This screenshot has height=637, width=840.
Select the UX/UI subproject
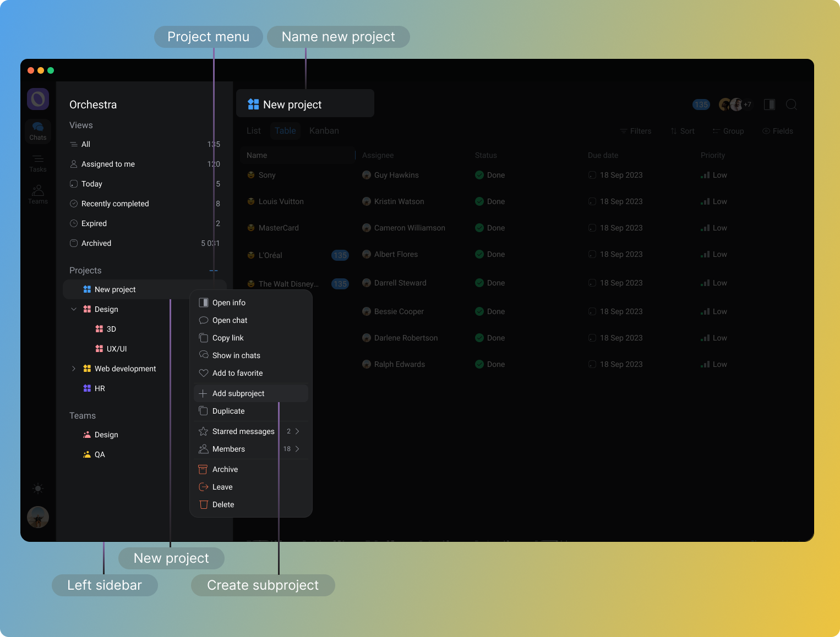point(116,349)
